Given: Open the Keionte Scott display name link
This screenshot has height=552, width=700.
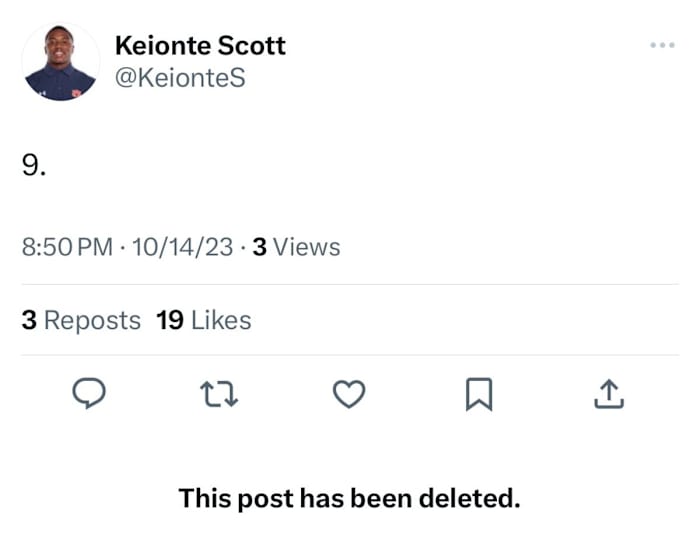Looking at the screenshot, I should tap(200, 45).
